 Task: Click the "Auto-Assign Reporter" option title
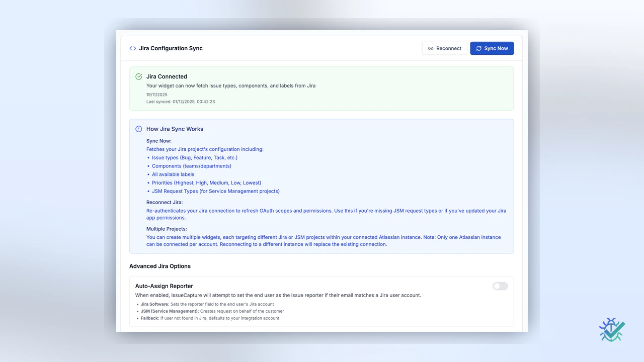pos(164,286)
